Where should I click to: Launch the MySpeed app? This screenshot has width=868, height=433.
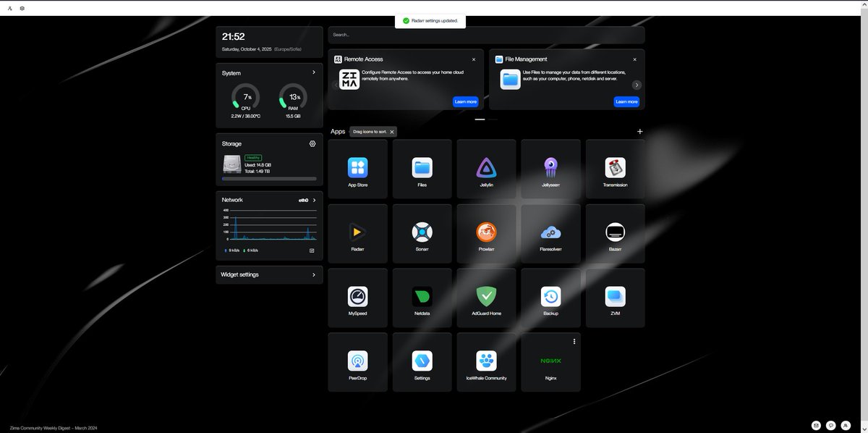(x=357, y=298)
